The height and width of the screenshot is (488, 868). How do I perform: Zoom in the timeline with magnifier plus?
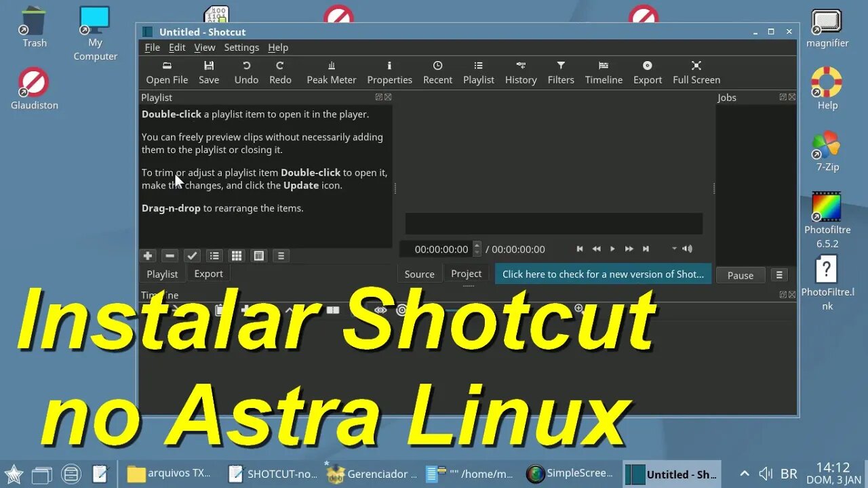pos(578,308)
